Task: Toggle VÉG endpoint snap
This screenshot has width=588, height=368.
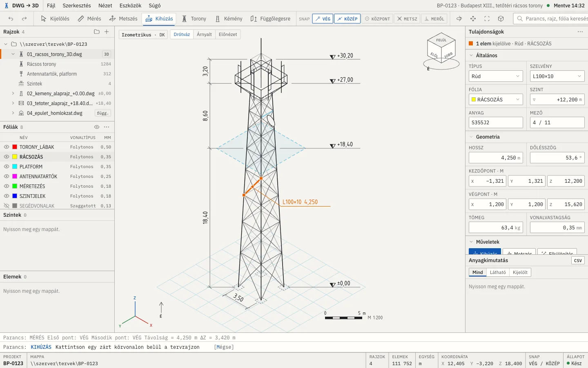Action: point(323,19)
